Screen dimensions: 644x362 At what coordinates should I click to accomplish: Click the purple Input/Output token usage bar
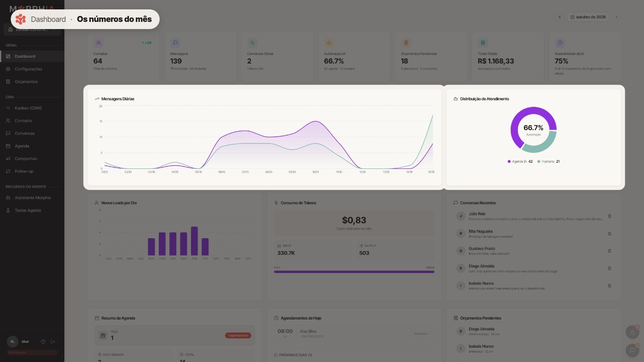pos(354,272)
